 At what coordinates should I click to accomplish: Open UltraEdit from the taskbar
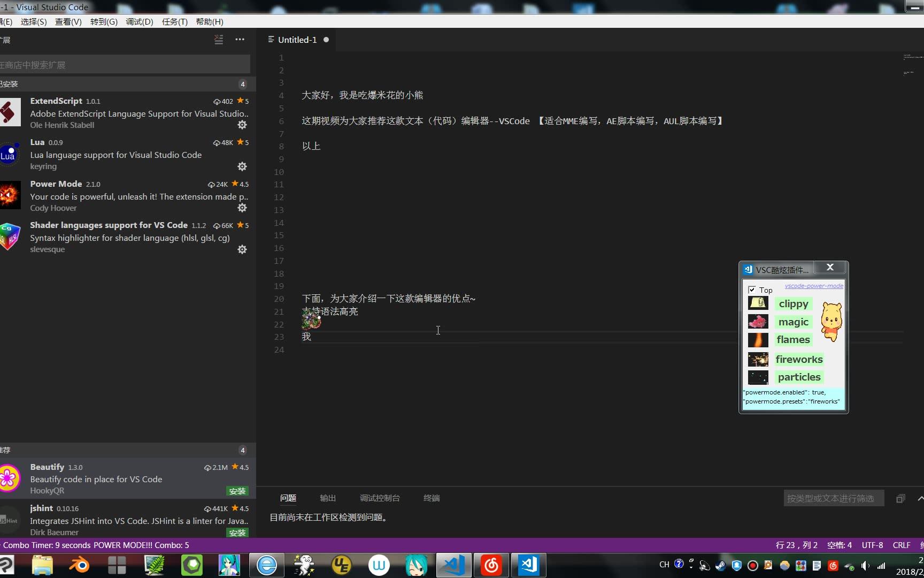[x=341, y=565]
